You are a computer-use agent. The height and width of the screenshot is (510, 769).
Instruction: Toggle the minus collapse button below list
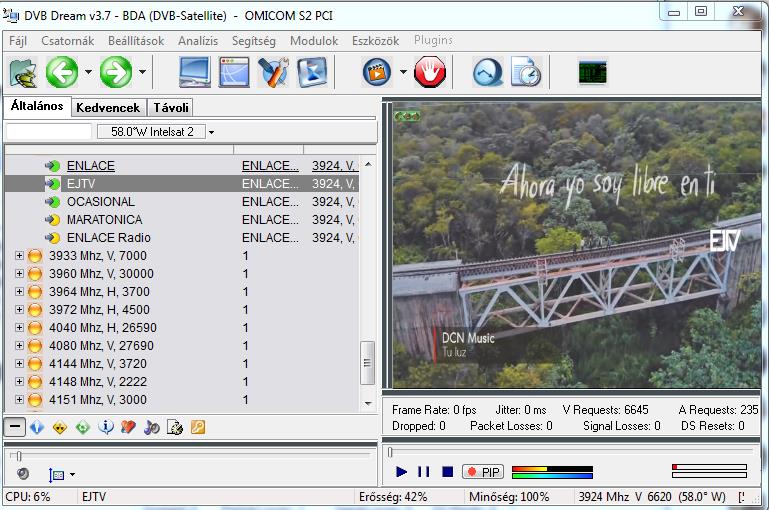15,427
